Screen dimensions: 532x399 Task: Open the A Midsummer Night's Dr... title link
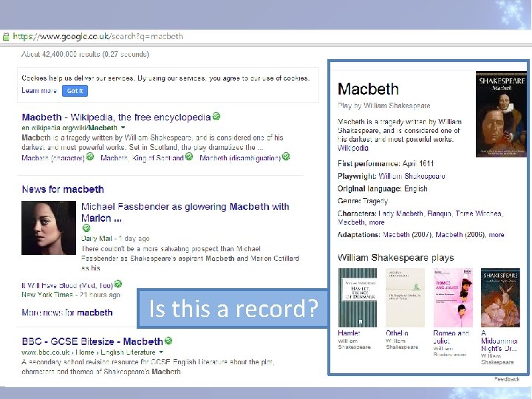click(x=499, y=341)
